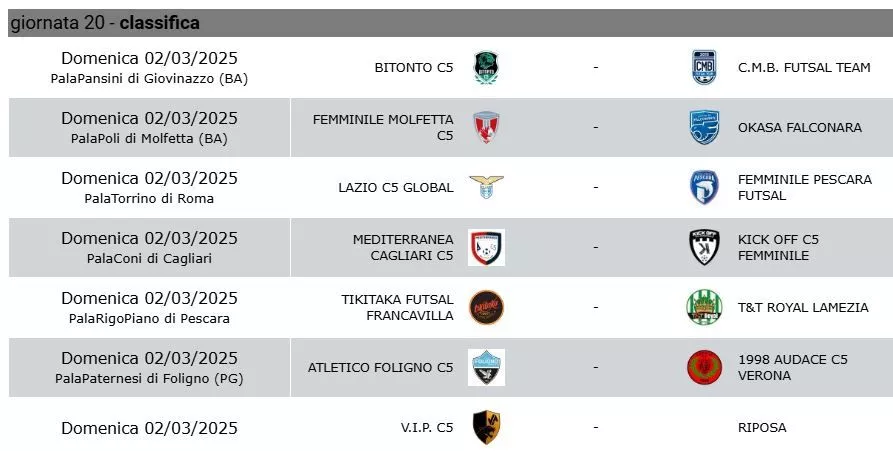This screenshot has height=451, width=893.
Task: Open the T&T Royal Lamezia green emblem
Action: (704, 308)
